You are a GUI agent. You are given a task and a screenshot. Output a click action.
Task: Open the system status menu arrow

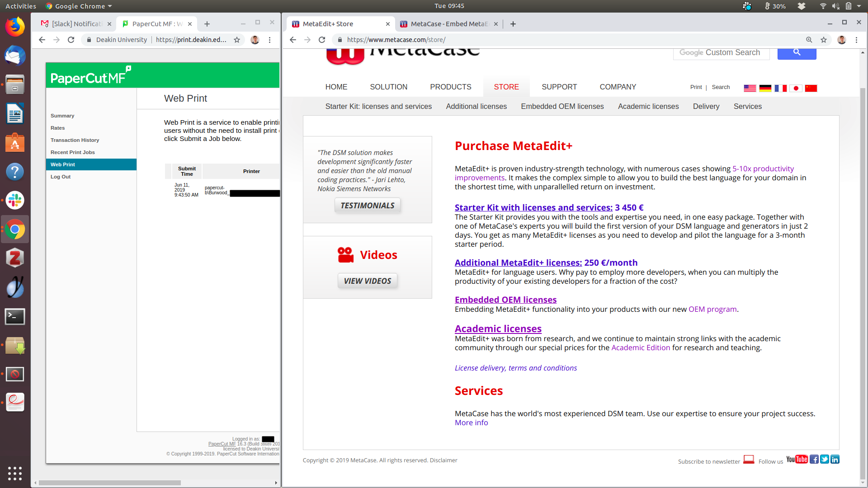tap(859, 6)
